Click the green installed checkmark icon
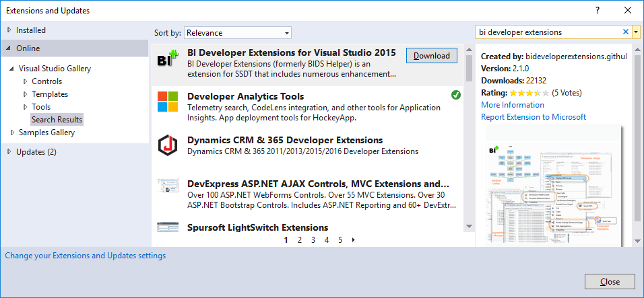Screen dimensions: 644x298 tap(456, 95)
